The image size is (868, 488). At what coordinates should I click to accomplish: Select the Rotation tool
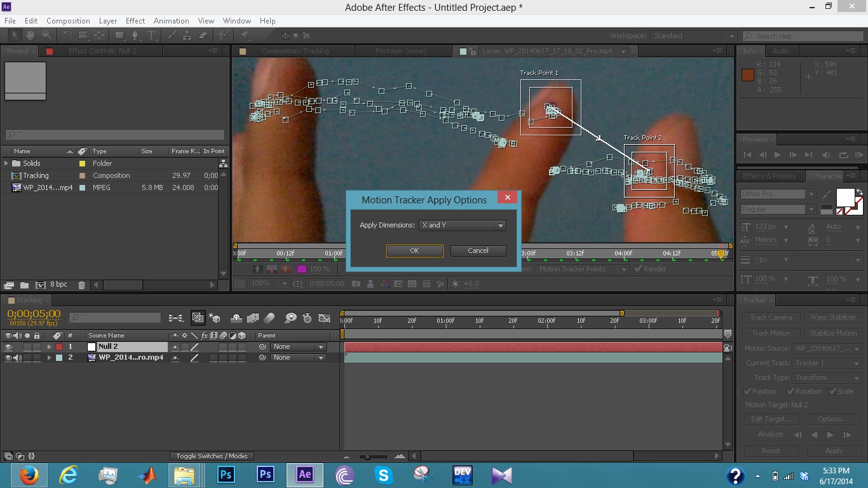coord(67,36)
